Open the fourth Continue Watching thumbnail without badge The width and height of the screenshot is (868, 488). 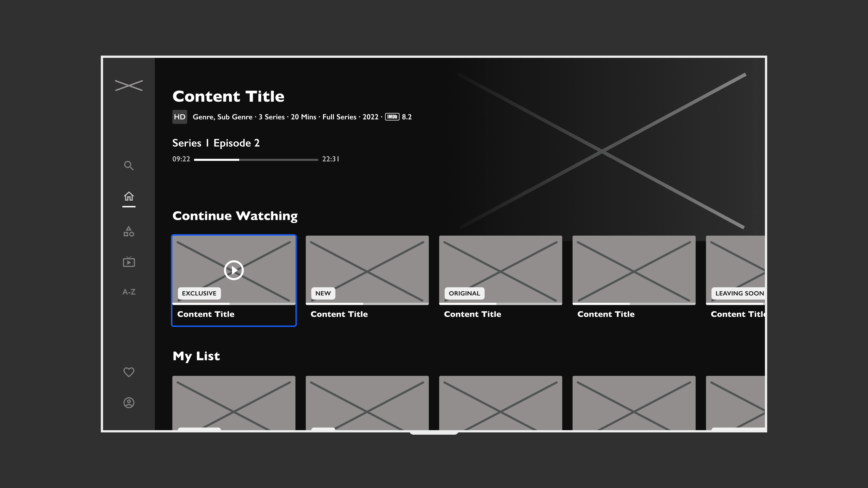pyautogui.click(x=634, y=270)
